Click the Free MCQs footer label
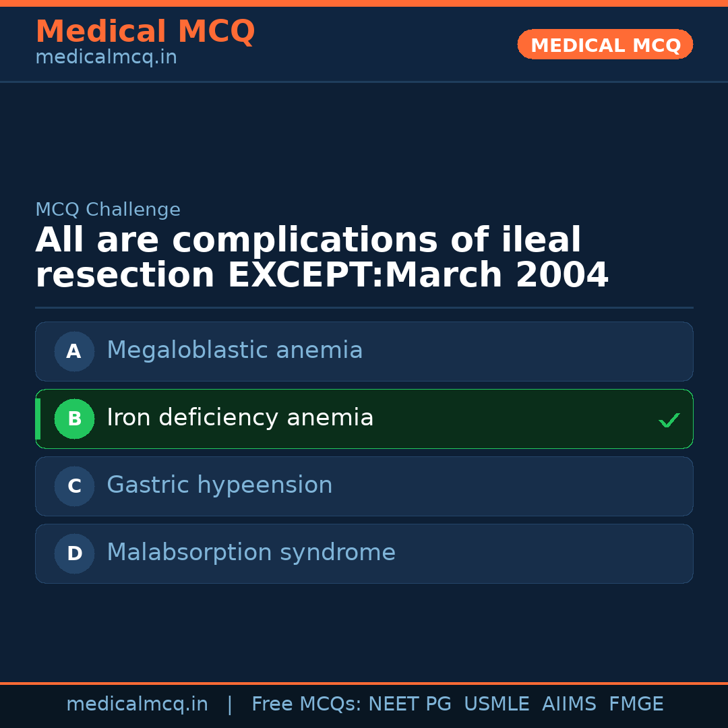The height and width of the screenshot is (728, 728). tap(306, 704)
